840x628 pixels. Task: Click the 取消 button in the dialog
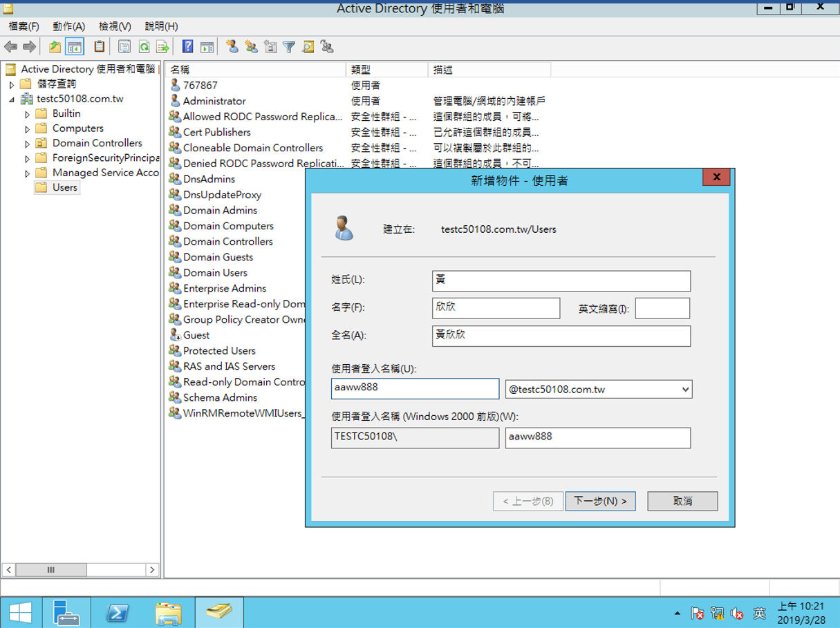point(682,501)
